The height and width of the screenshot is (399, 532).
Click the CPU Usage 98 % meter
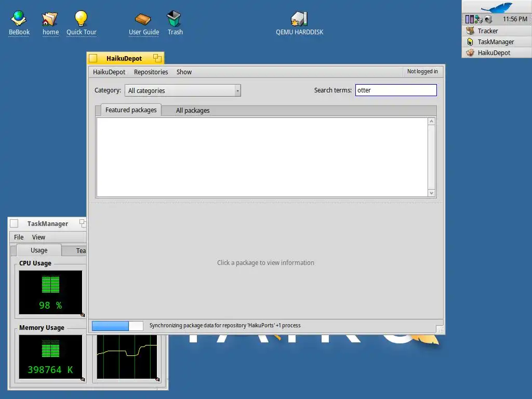tap(50, 292)
